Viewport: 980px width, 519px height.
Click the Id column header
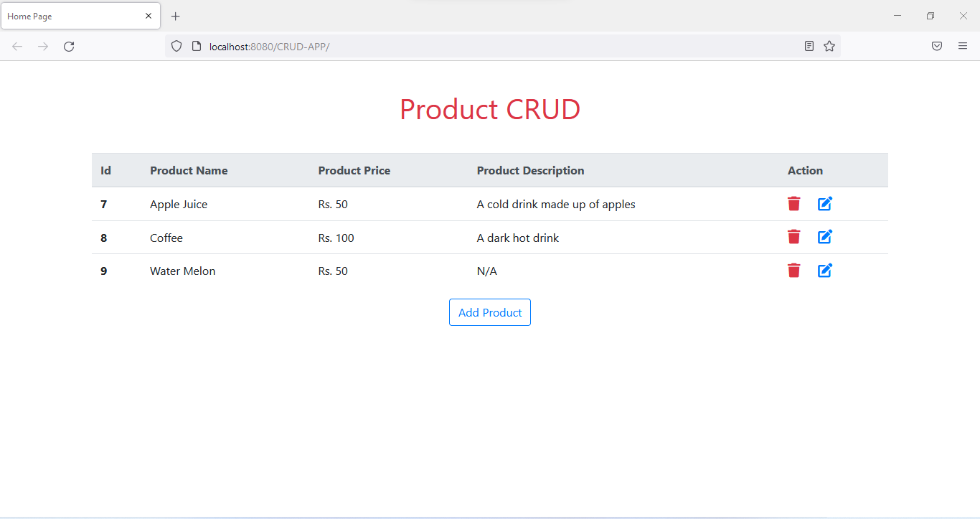pyautogui.click(x=105, y=171)
